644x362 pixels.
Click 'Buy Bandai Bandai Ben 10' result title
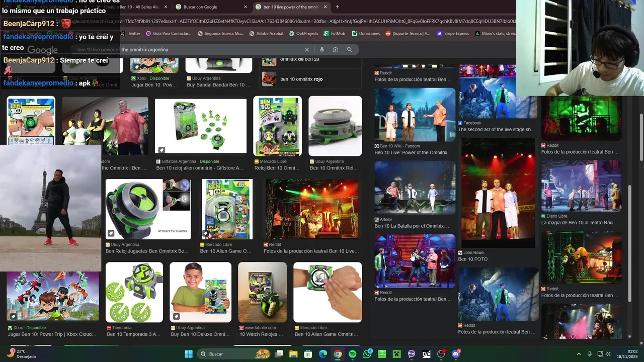click(218, 85)
